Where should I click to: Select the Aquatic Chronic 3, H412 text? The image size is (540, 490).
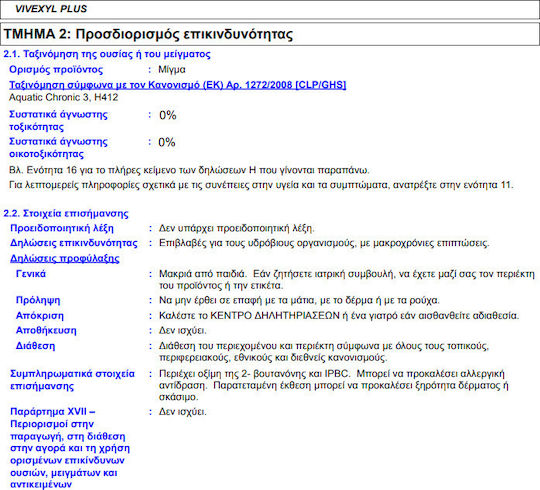(63, 97)
